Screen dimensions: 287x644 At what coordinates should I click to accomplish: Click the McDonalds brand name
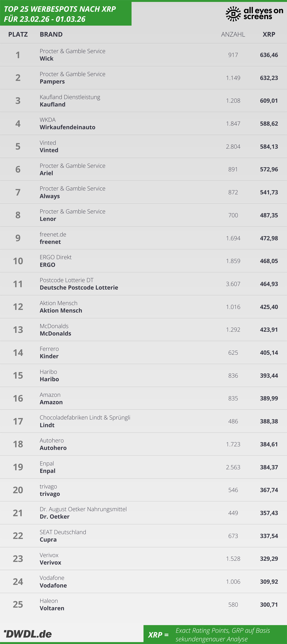(55, 334)
